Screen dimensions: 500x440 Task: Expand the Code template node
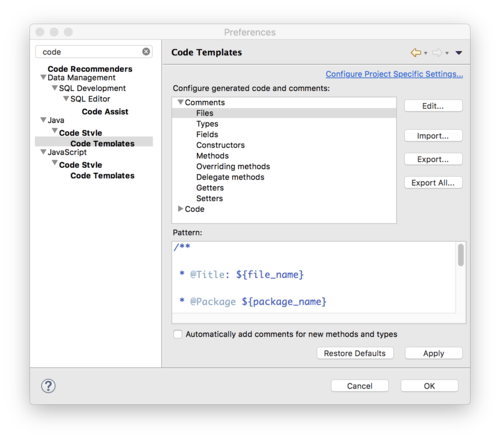coord(180,209)
